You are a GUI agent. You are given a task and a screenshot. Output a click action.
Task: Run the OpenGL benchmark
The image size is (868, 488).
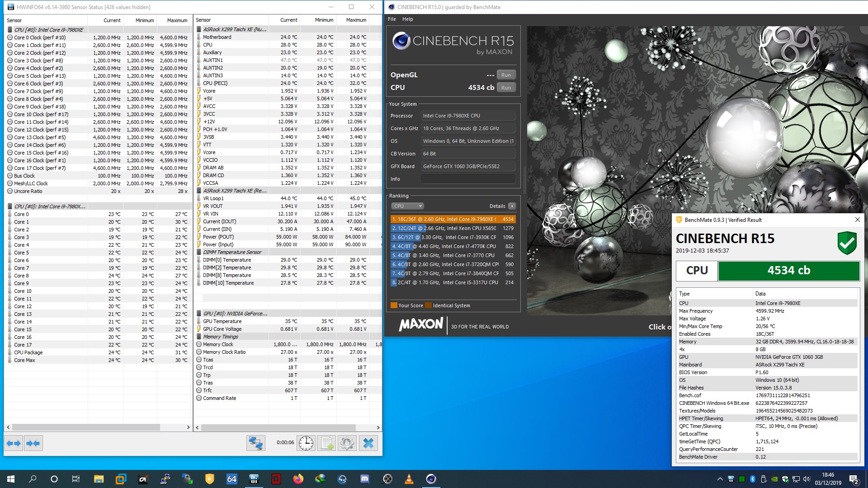506,75
